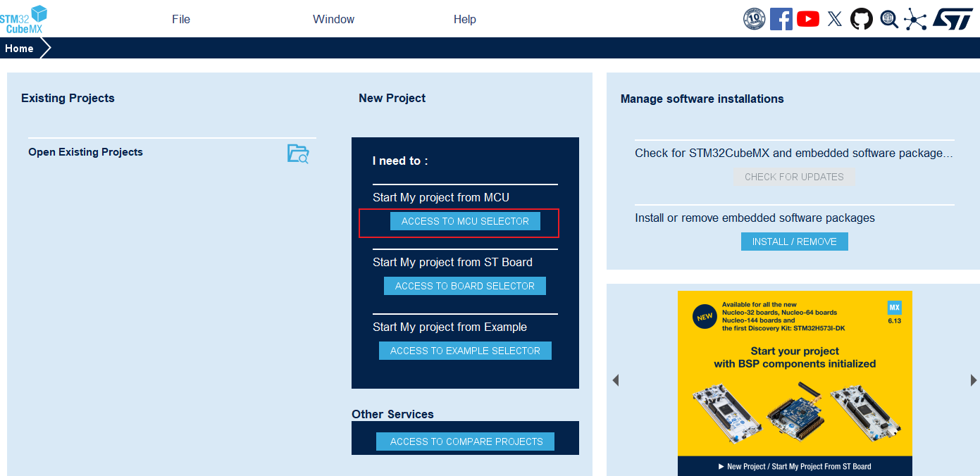Click 'Start My project from ST Board' text
980x476 pixels.
452,262
